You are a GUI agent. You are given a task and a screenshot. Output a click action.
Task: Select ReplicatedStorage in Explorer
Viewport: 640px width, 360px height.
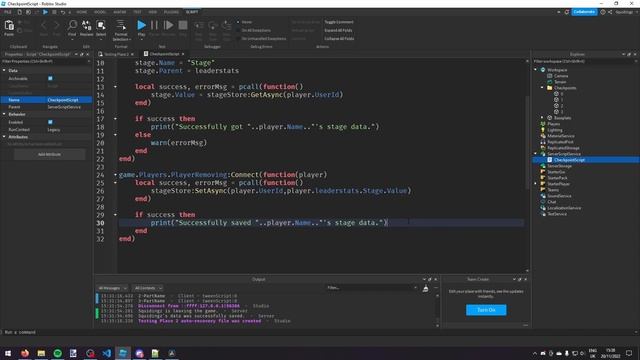[563, 148]
